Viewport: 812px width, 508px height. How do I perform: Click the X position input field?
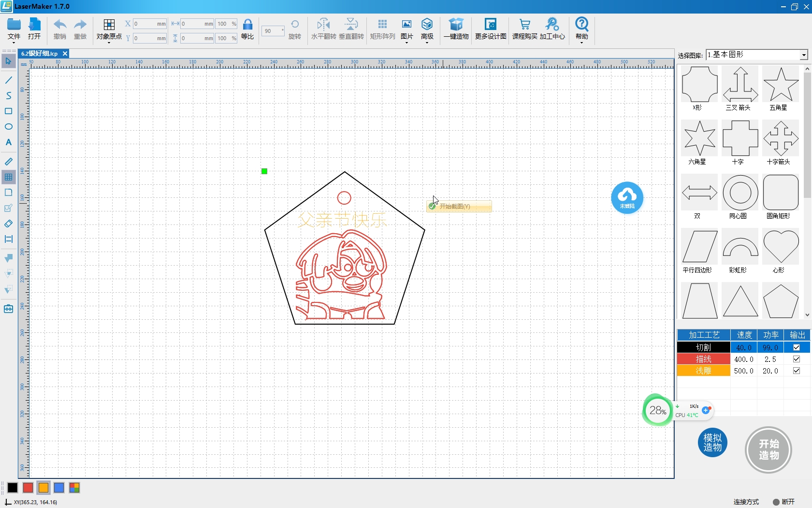click(x=150, y=24)
